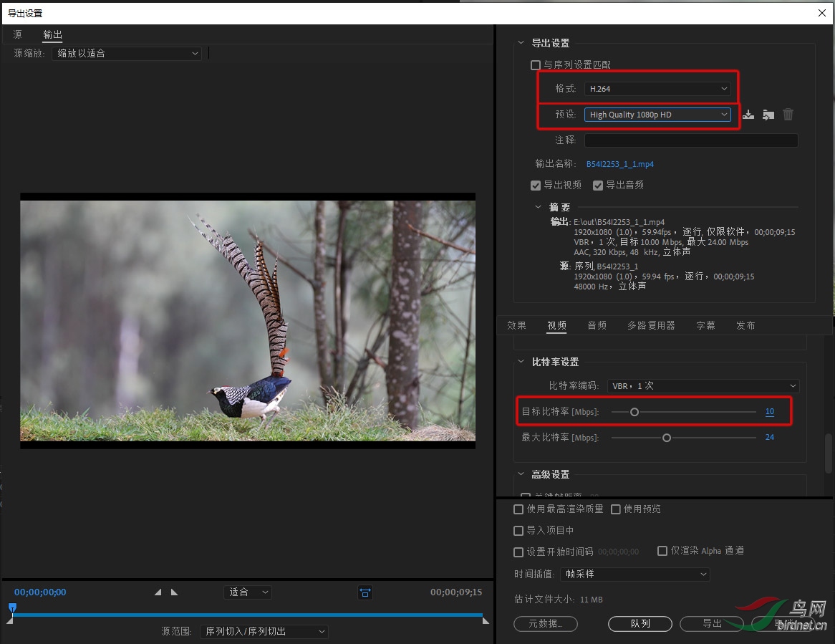
Task: Enable 使用最高渲染质量 checkbox
Action: [x=518, y=509]
